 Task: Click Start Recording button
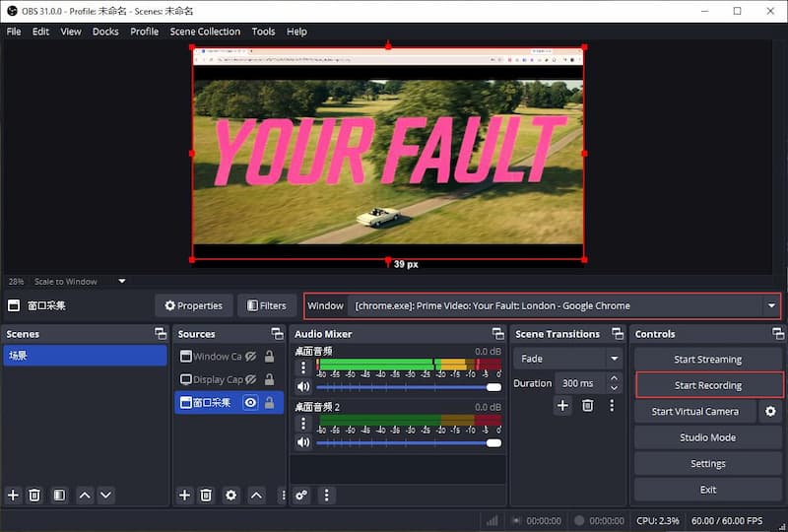(x=708, y=385)
